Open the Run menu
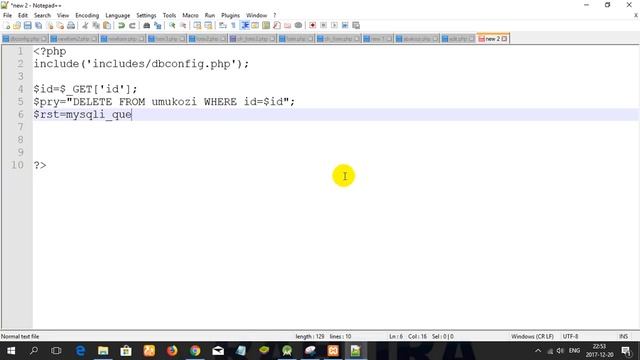 [x=210, y=15]
